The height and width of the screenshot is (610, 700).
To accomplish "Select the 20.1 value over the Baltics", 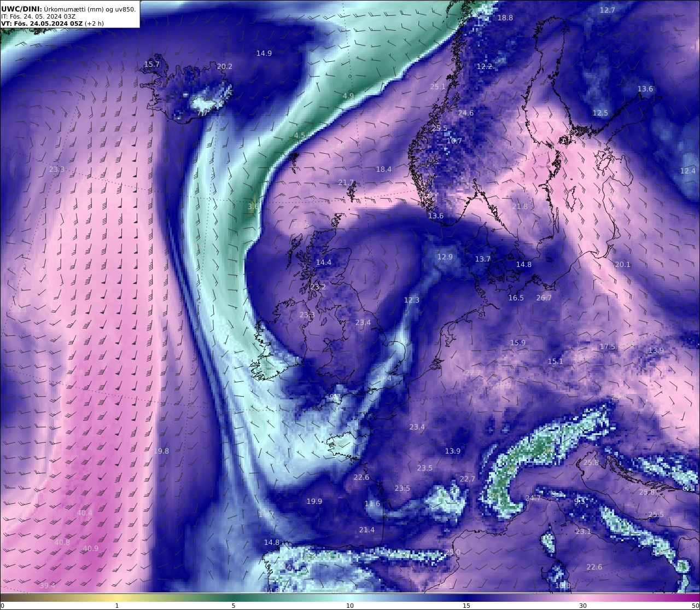I will click(623, 264).
